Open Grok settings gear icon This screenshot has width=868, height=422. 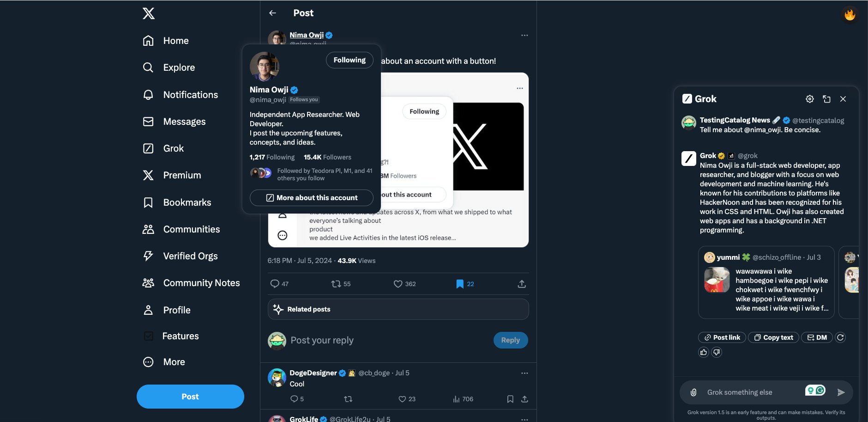coord(810,99)
